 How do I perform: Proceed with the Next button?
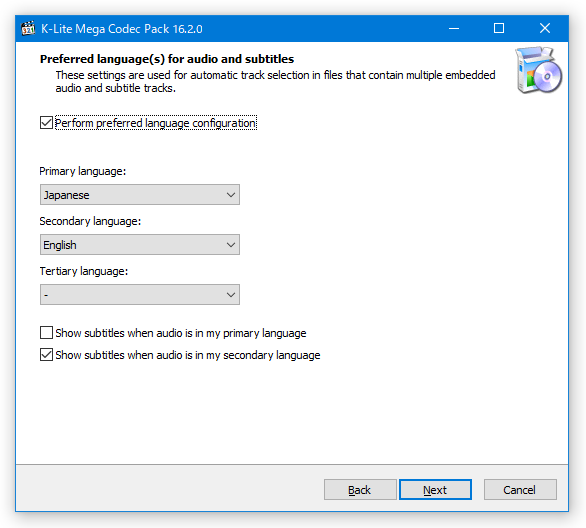[x=435, y=490]
